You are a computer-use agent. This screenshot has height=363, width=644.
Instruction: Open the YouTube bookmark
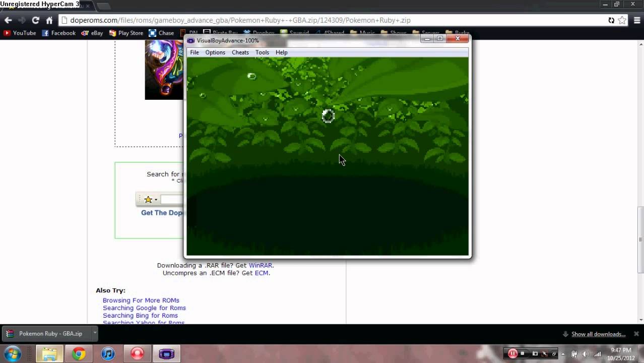(20, 33)
